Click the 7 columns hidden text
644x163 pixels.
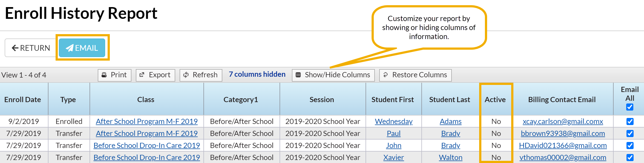coord(257,74)
